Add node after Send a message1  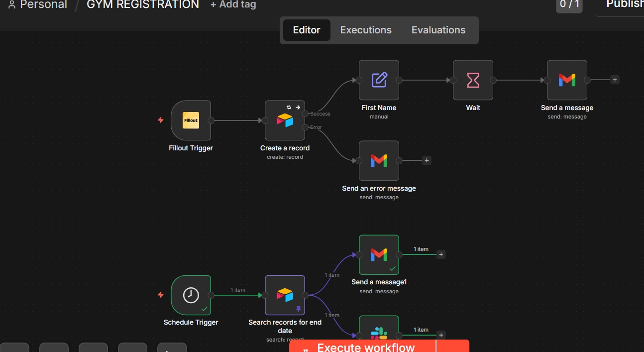(440, 254)
